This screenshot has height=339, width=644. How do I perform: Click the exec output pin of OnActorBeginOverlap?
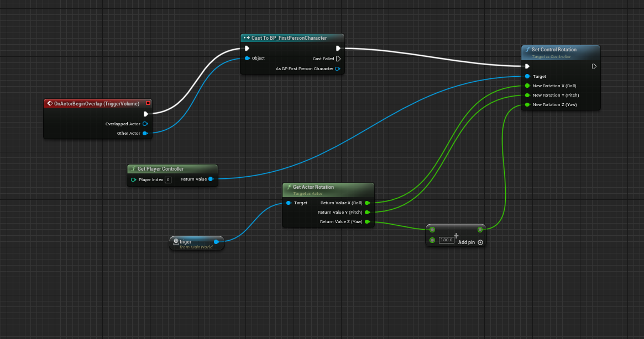[145, 114]
